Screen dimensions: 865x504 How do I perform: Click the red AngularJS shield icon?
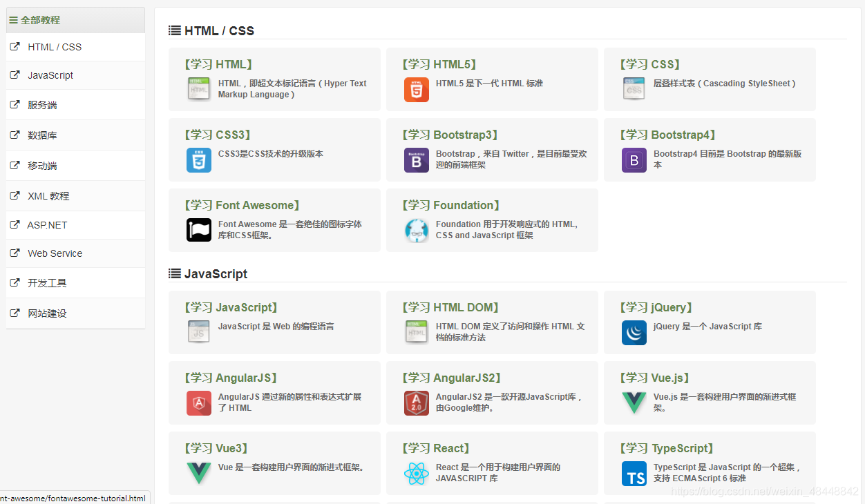199,403
